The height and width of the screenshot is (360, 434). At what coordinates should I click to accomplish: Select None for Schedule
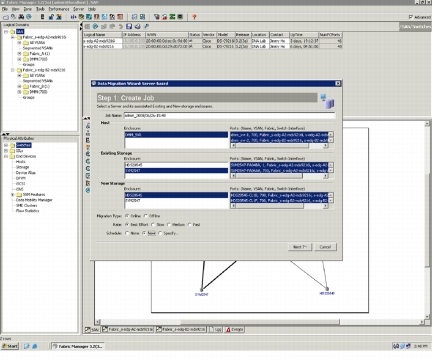(127, 233)
